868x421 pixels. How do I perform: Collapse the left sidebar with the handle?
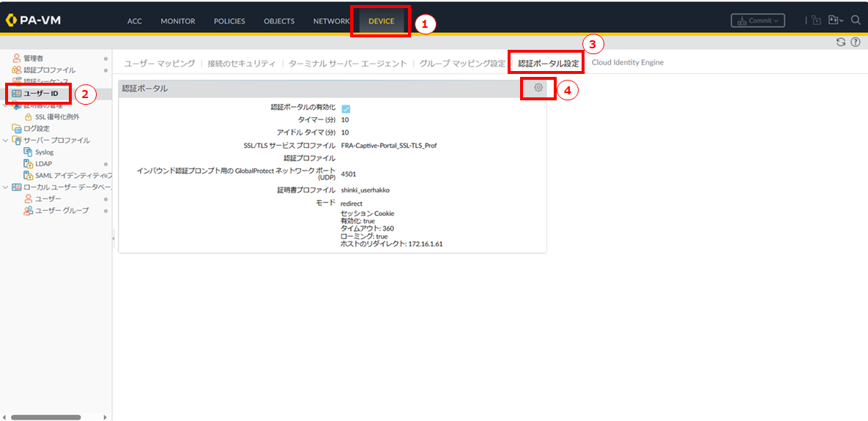click(x=113, y=238)
